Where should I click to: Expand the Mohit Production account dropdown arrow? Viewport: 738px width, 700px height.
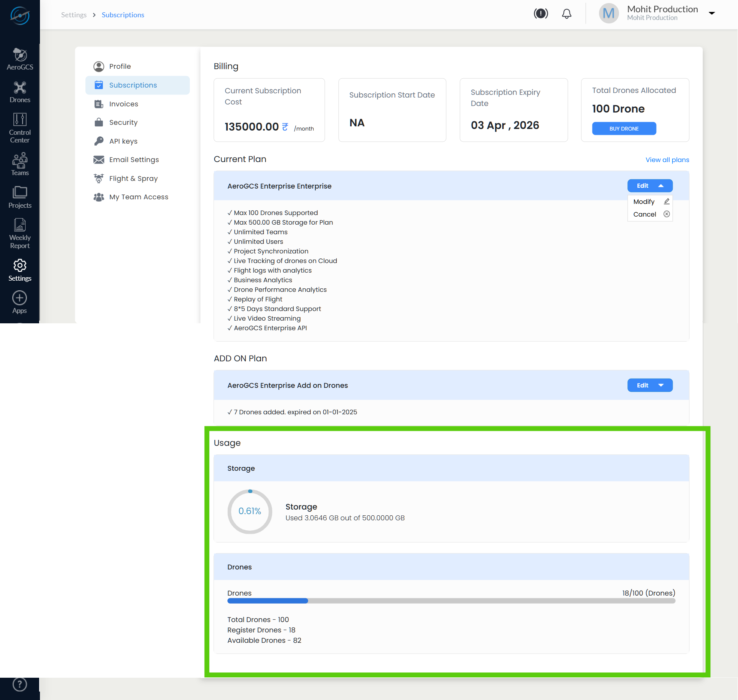coord(712,13)
